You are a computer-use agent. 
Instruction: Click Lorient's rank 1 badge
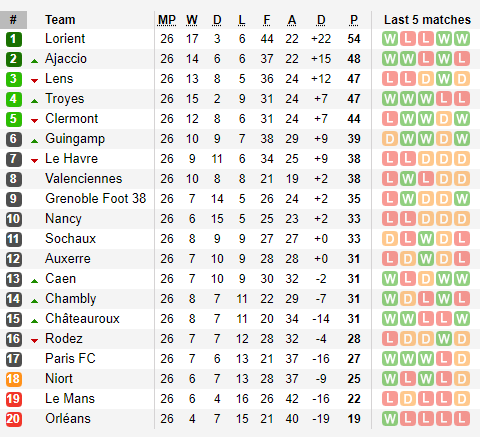click(14, 39)
